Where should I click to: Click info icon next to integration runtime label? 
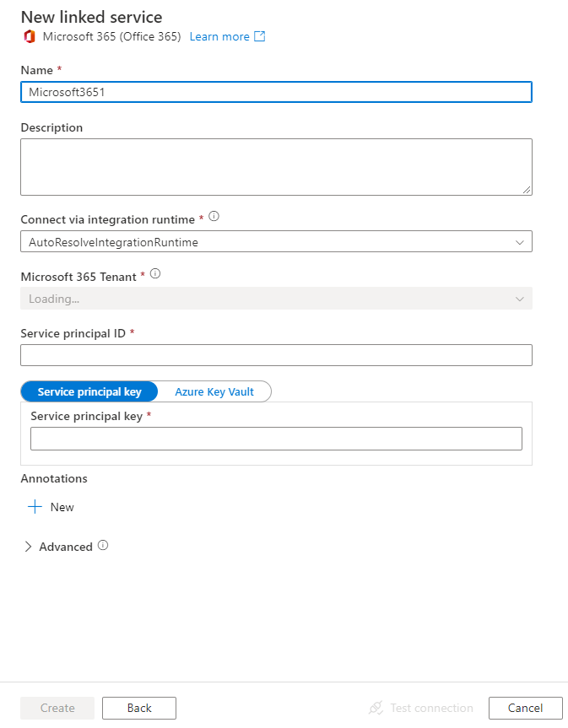coord(214,217)
